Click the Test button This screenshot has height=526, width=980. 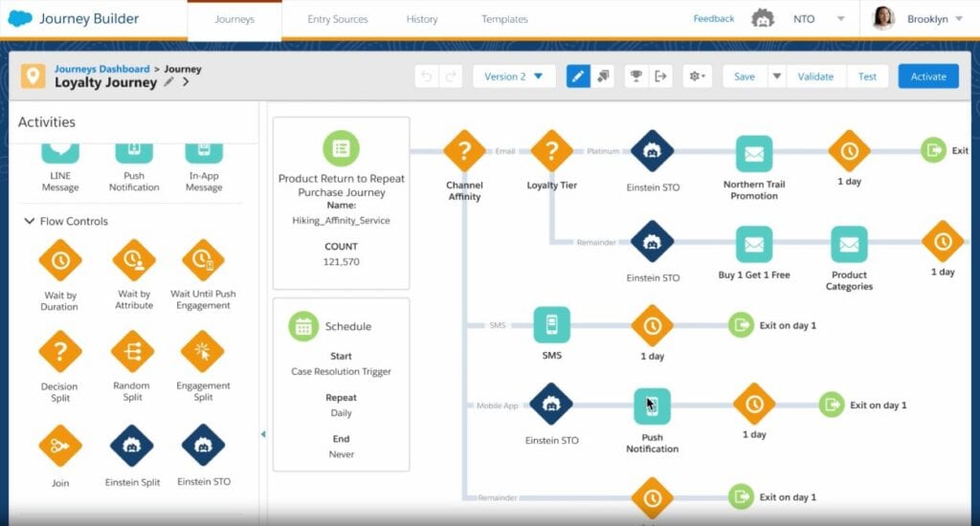[x=867, y=77]
